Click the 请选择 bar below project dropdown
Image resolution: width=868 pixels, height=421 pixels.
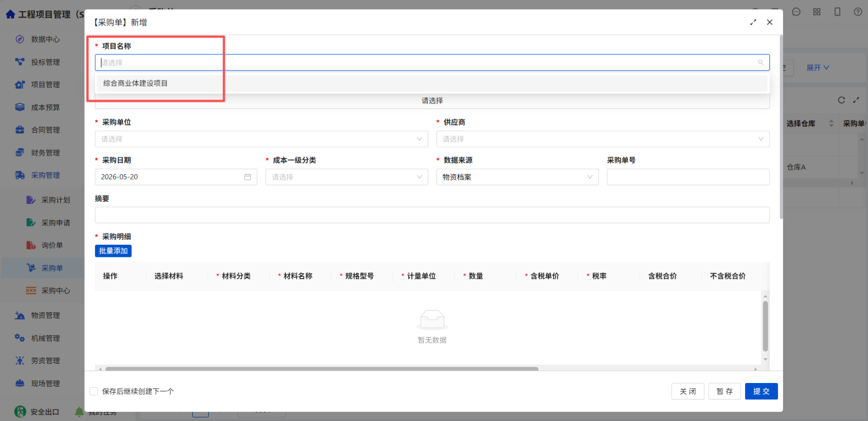(x=432, y=101)
